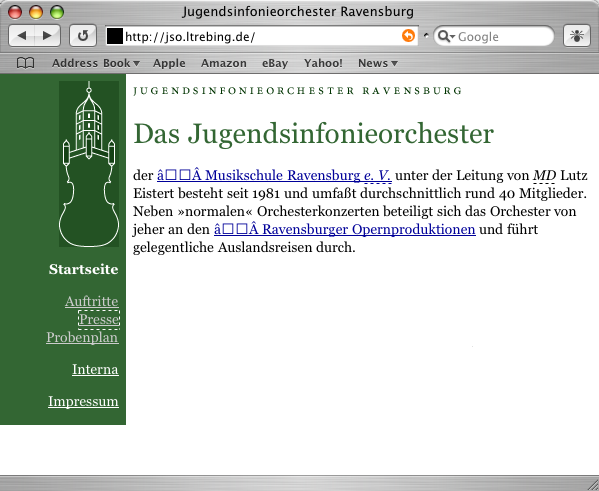This screenshot has height=491, width=599.
Task: Go back with the left arrow button
Action: (22, 36)
